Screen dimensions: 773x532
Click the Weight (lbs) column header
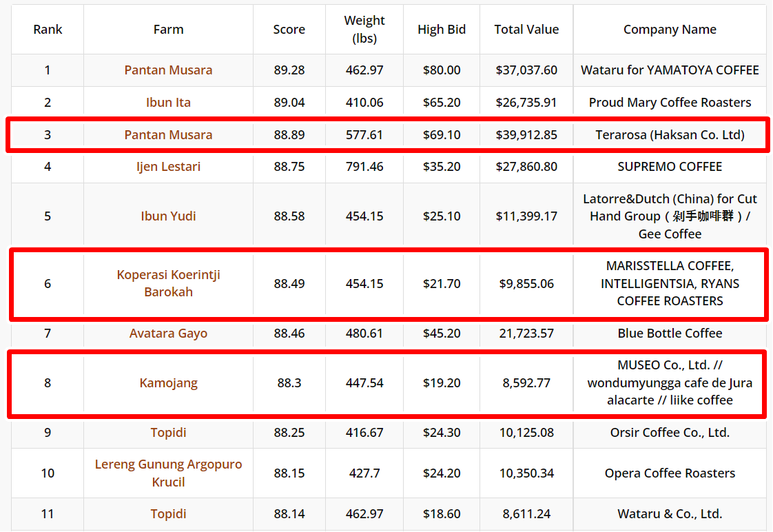364,30
